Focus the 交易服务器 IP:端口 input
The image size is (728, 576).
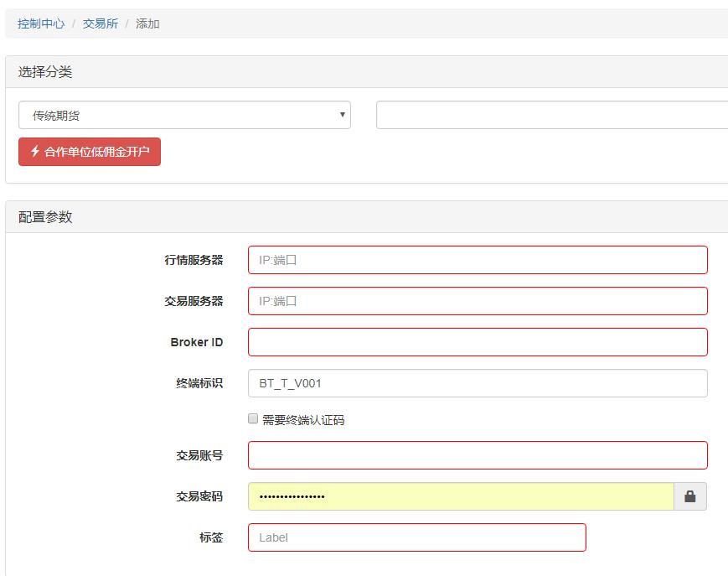[478, 301]
